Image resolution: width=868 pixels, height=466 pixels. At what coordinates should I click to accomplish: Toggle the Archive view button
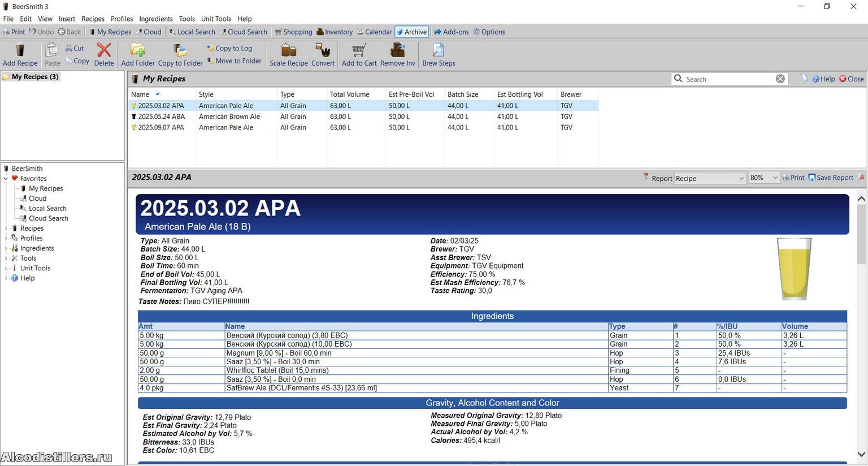[411, 32]
